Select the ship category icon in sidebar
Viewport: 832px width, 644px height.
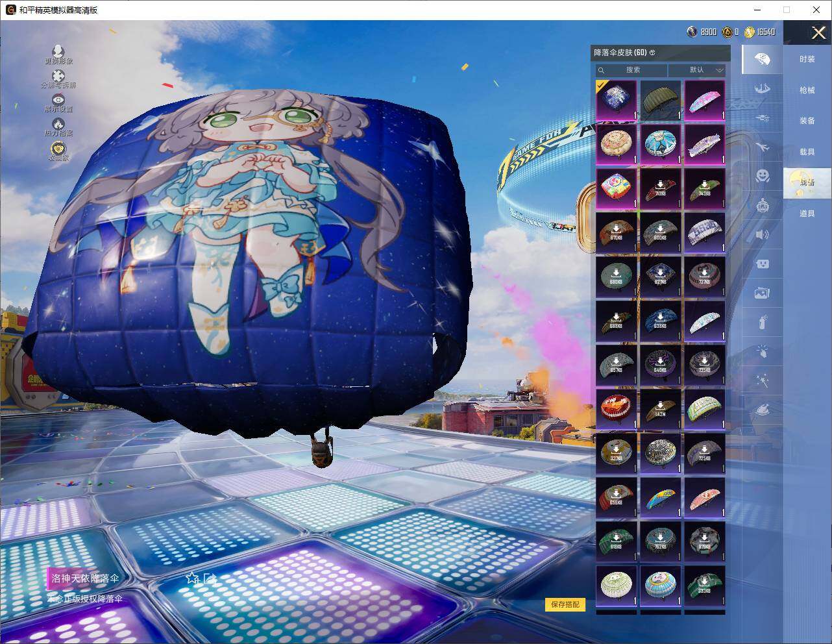coord(763,88)
